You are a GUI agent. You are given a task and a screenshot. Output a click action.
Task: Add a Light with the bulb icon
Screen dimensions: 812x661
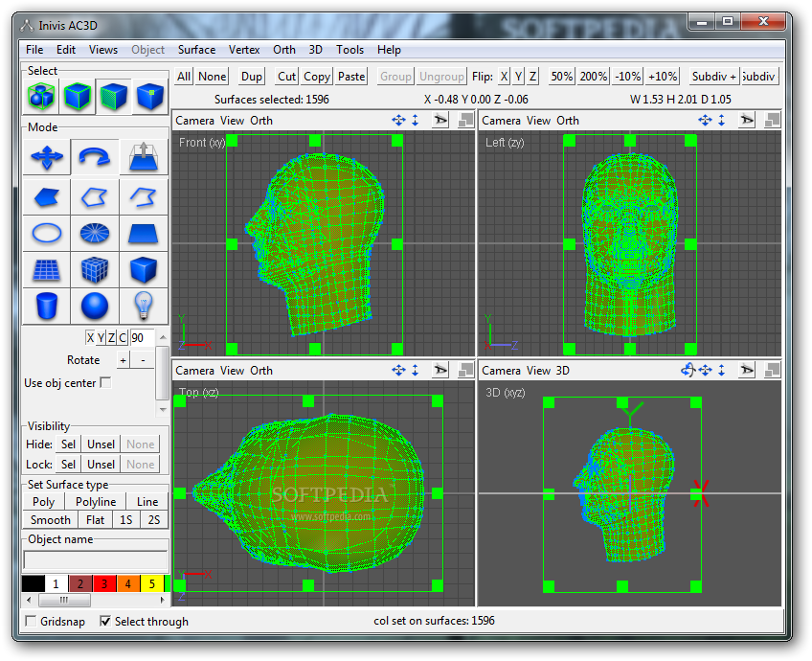click(x=144, y=306)
